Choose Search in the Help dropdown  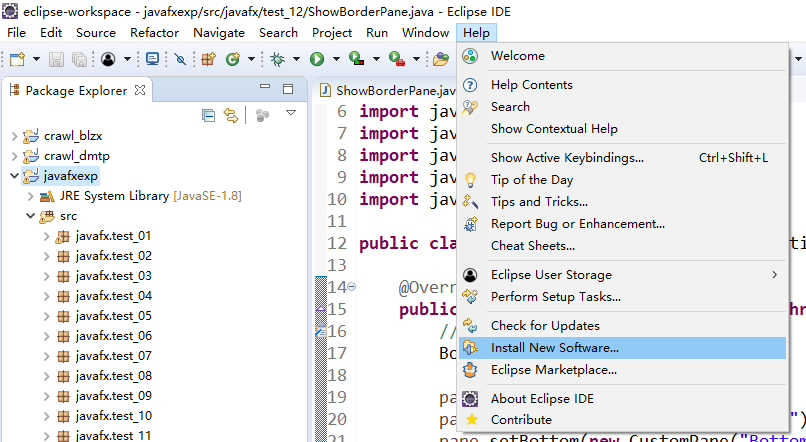point(622,107)
